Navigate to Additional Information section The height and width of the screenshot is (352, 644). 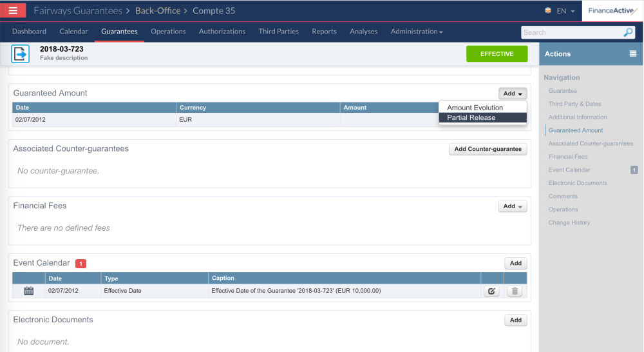coord(578,117)
